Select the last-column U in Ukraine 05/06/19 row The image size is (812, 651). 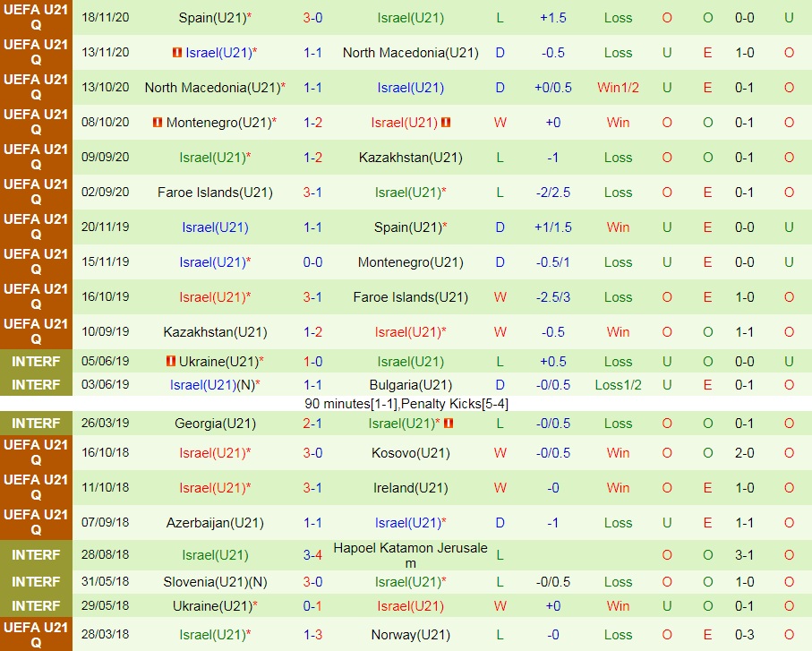pyautogui.click(x=789, y=362)
